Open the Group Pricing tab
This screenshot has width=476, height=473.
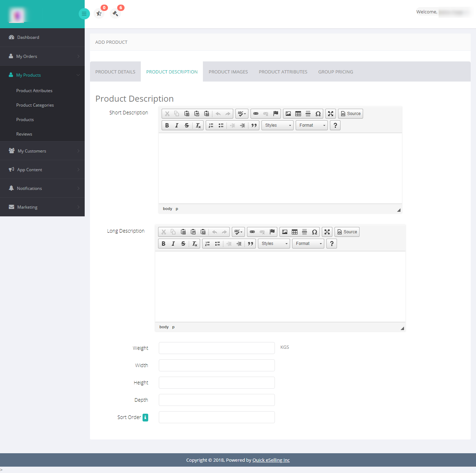point(336,72)
